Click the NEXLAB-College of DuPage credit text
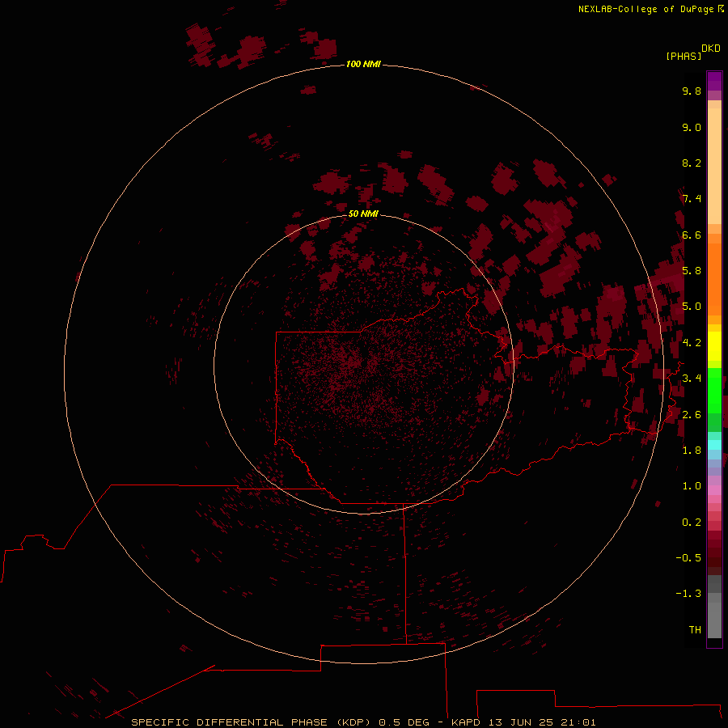The width and height of the screenshot is (728, 728). [645, 9]
